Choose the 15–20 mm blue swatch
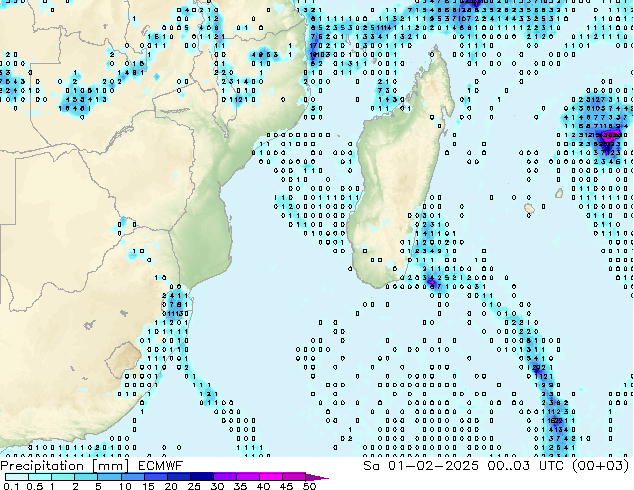This screenshot has height=490, width=634. (156, 477)
